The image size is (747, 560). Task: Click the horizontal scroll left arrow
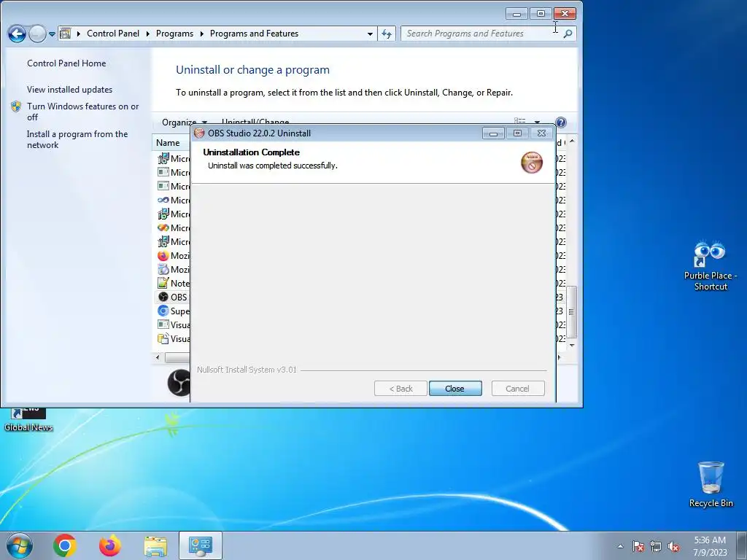pyautogui.click(x=158, y=357)
